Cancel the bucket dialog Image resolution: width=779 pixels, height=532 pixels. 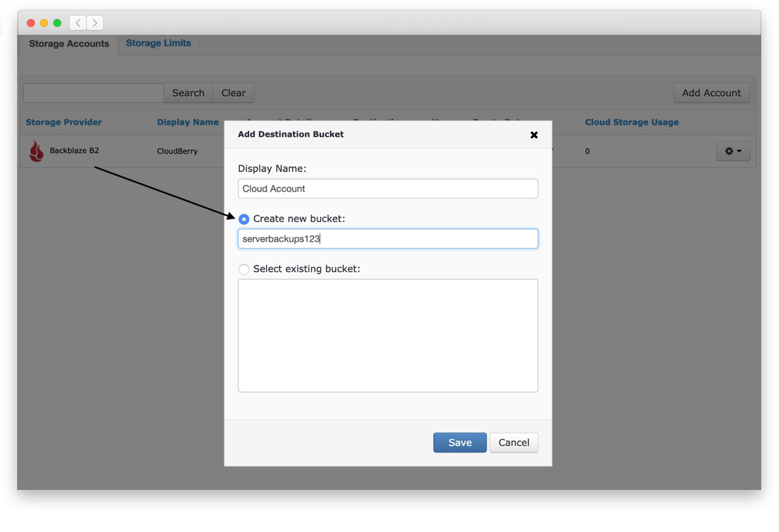513,443
